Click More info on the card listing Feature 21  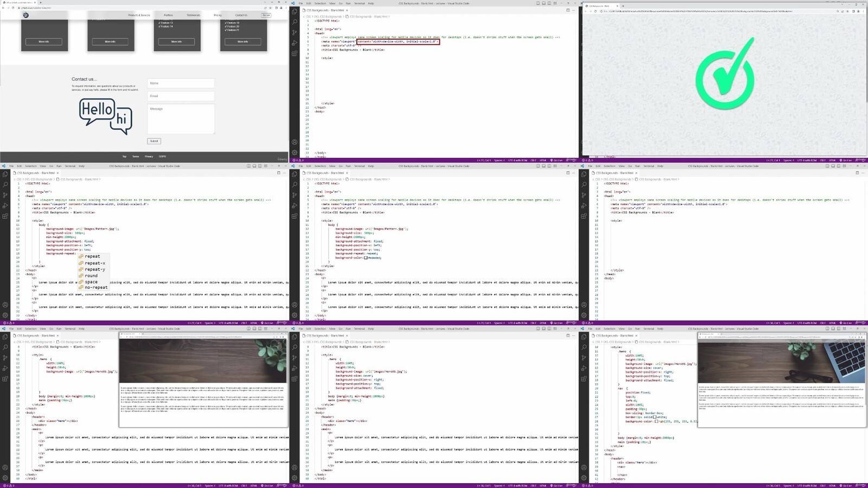click(x=242, y=42)
